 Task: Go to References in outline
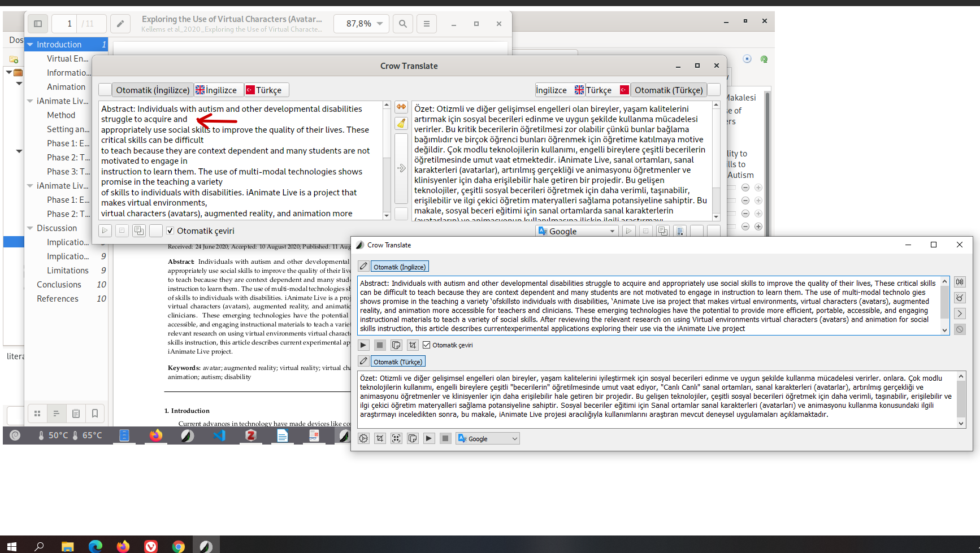click(58, 299)
